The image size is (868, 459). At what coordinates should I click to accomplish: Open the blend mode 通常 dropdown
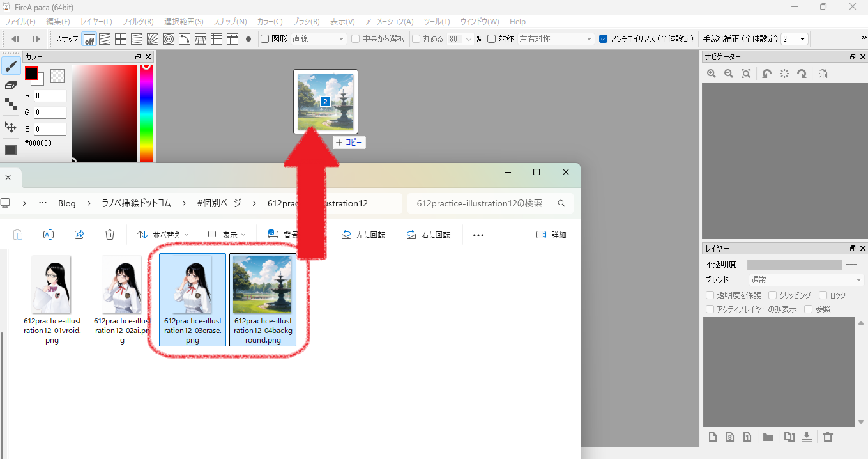806,280
